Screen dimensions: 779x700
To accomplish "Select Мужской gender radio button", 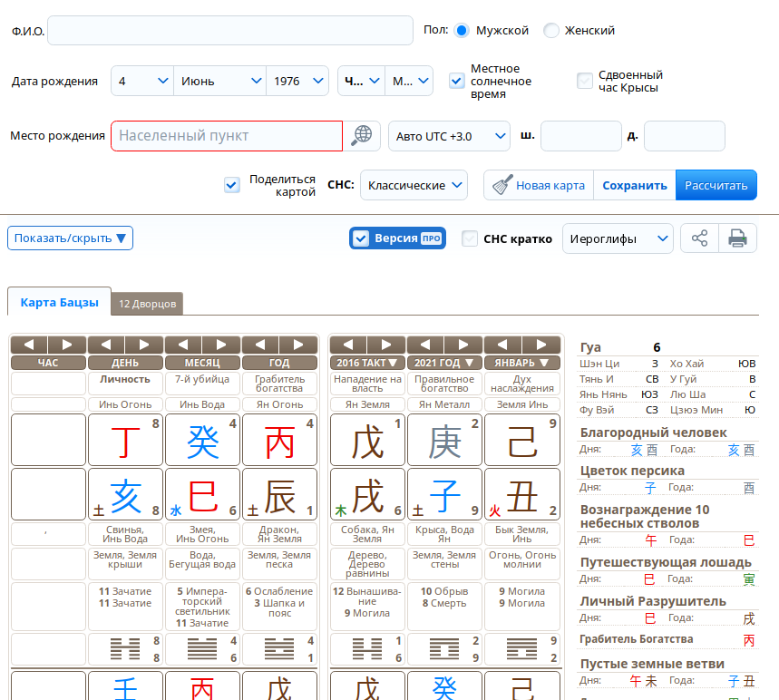I will (462, 30).
